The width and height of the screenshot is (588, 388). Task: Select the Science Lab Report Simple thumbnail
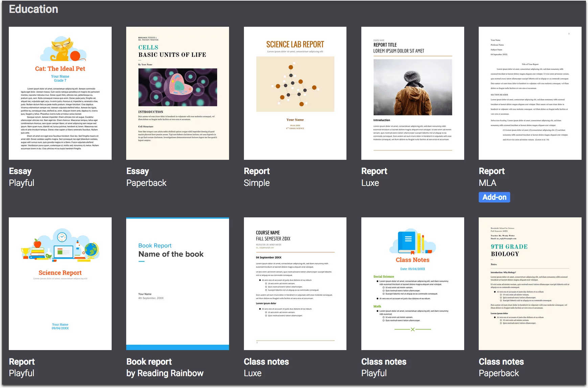pos(295,93)
